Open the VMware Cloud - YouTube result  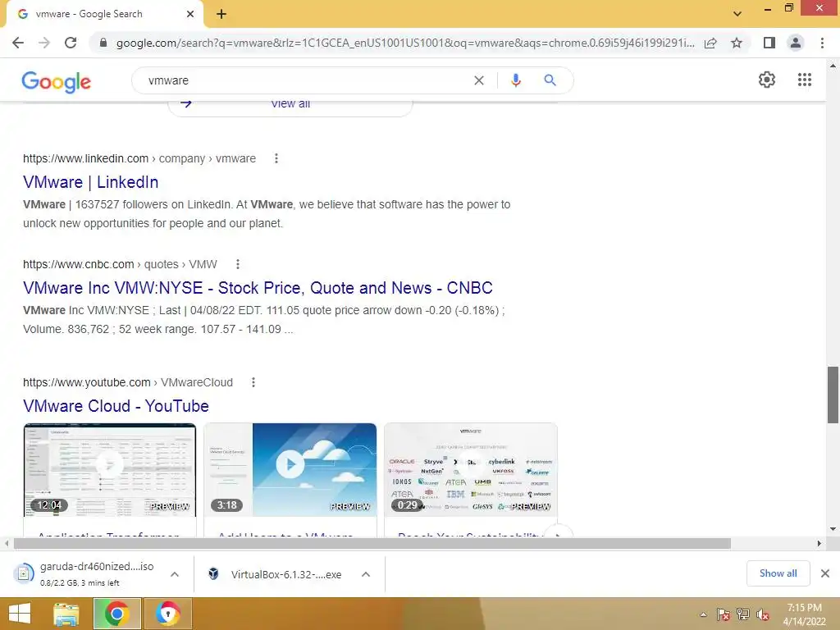click(116, 406)
